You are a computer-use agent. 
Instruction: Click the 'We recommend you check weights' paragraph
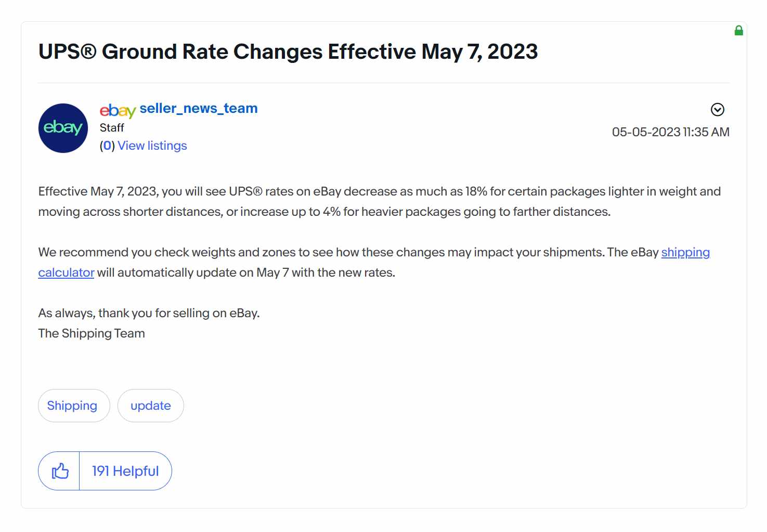[374, 263]
